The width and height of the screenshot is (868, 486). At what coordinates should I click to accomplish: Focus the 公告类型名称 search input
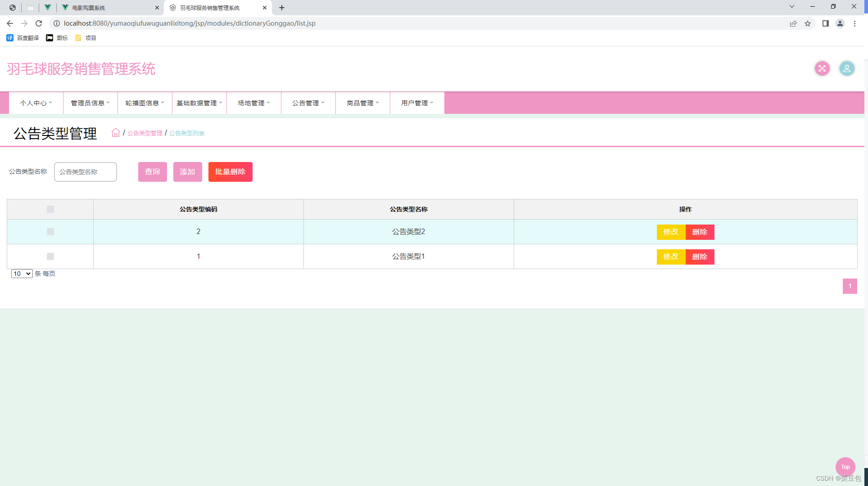(86, 172)
